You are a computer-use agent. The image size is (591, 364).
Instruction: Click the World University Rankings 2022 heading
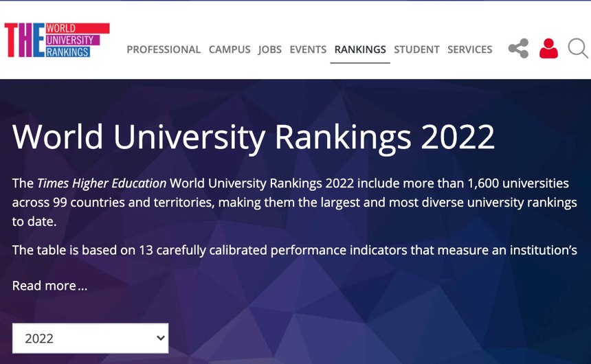click(x=254, y=137)
